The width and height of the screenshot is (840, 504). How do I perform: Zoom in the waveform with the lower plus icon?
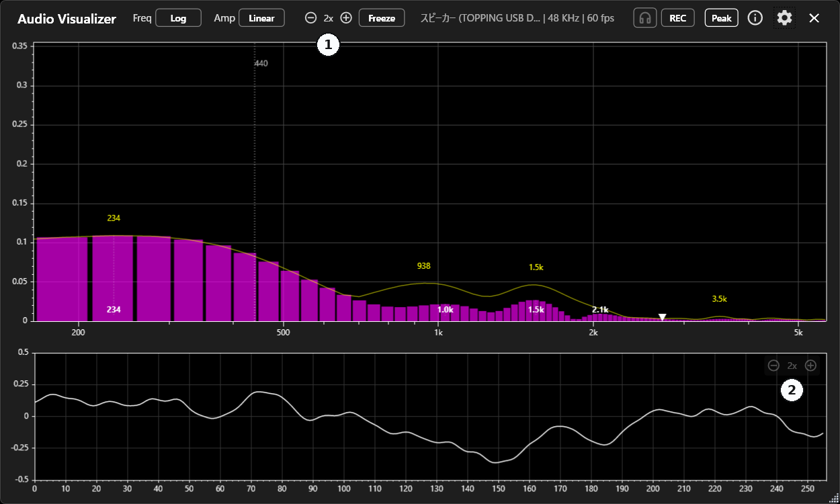point(810,366)
